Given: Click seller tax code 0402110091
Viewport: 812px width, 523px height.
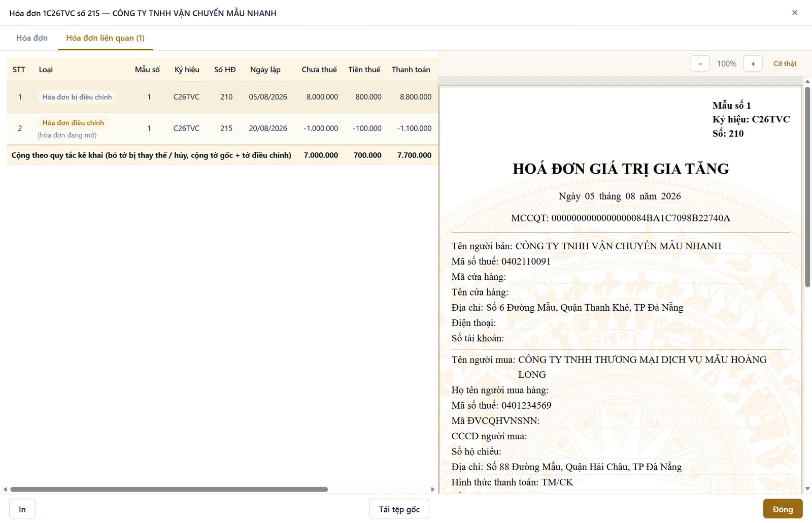Looking at the screenshot, I should click(526, 261).
